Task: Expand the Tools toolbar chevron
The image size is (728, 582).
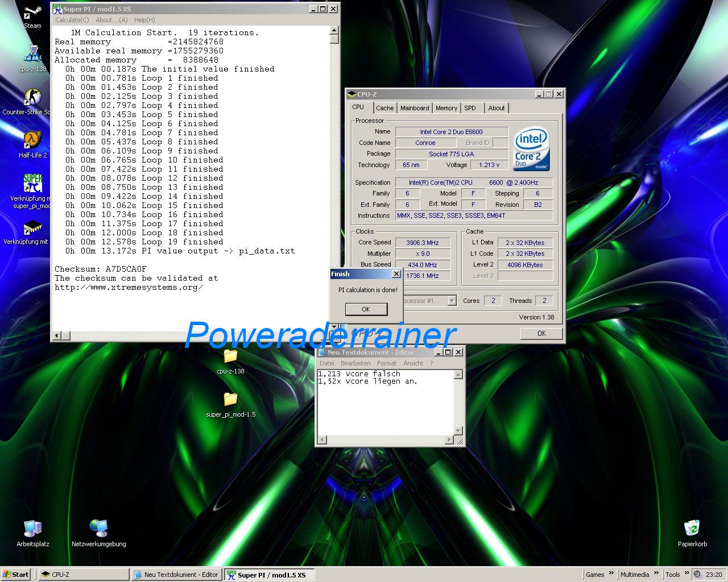Action: point(686,573)
